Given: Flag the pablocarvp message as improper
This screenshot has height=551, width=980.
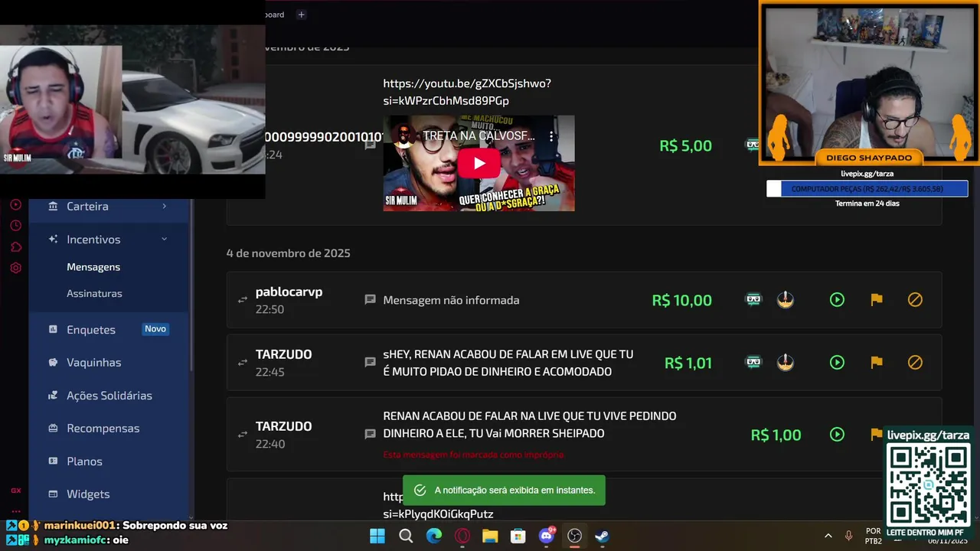Looking at the screenshot, I should [x=877, y=300].
